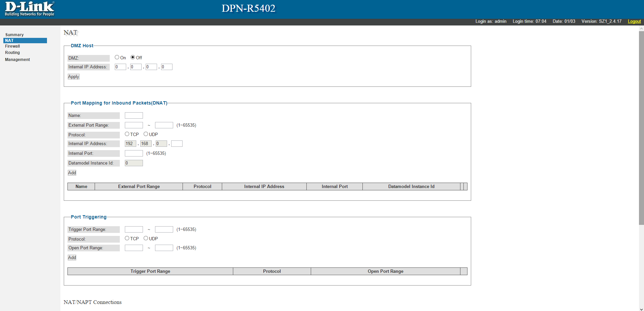This screenshot has height=311, width=644.
Task: Click first octet of DMZ internal IP
Action: pyautogui.click(x=120, y=67)
